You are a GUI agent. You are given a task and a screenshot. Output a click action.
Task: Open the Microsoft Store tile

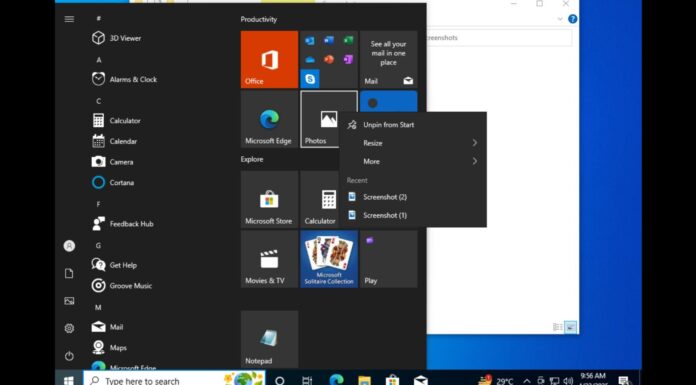pyautogui.click(x=269, y=199)
